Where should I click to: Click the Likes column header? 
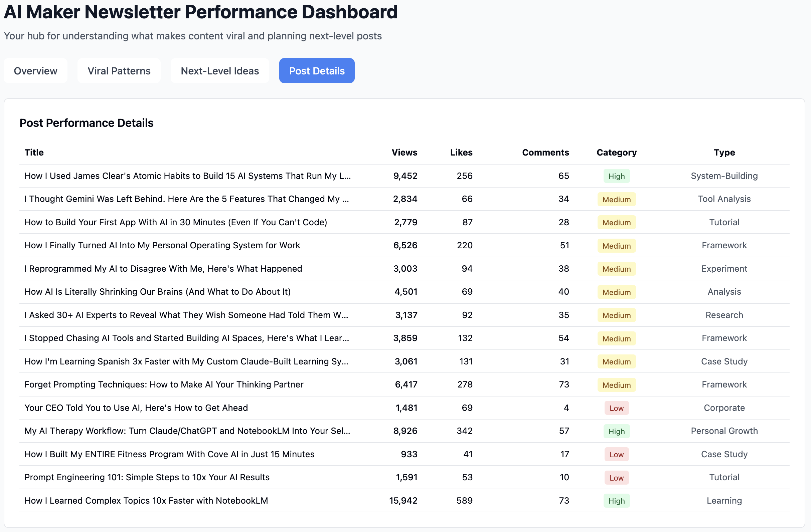461,152
